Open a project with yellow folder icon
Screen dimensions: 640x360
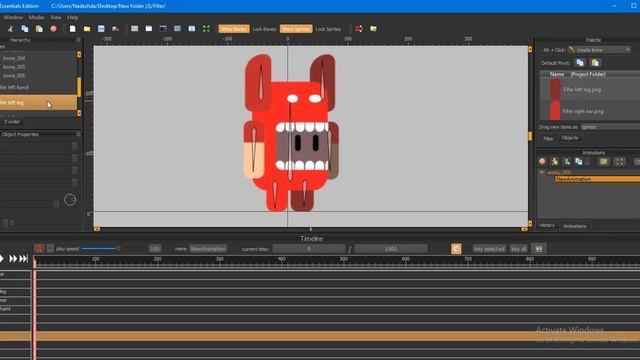(87, 29)
